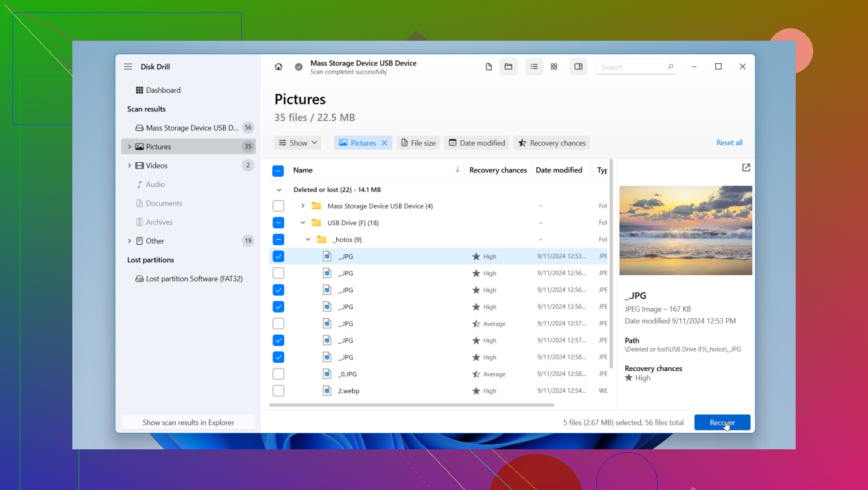Image resolution: width=868 pixels, height=490 pixels.
Task: Click the name column sort arrow
Action: click(x=457, y=170)
